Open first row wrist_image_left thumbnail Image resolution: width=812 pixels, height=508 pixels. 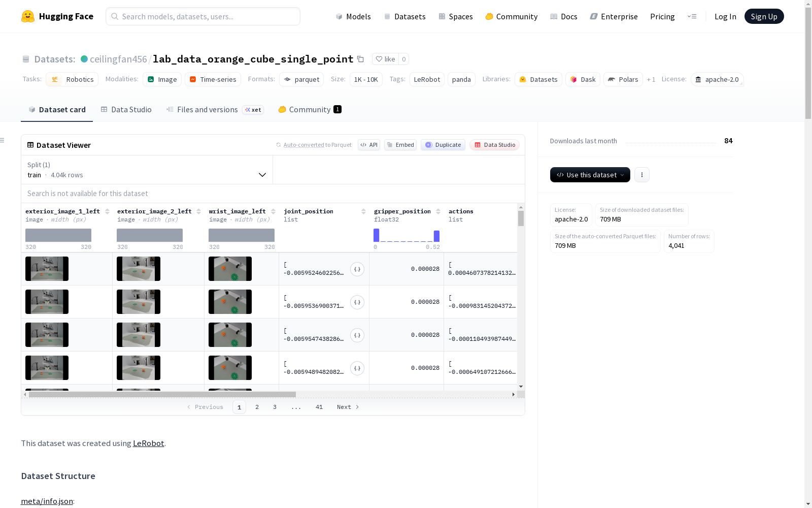pos(230,269)
